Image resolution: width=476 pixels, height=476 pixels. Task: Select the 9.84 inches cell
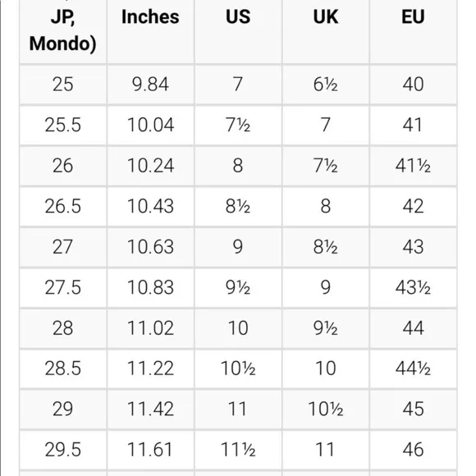tap(150, 85)
